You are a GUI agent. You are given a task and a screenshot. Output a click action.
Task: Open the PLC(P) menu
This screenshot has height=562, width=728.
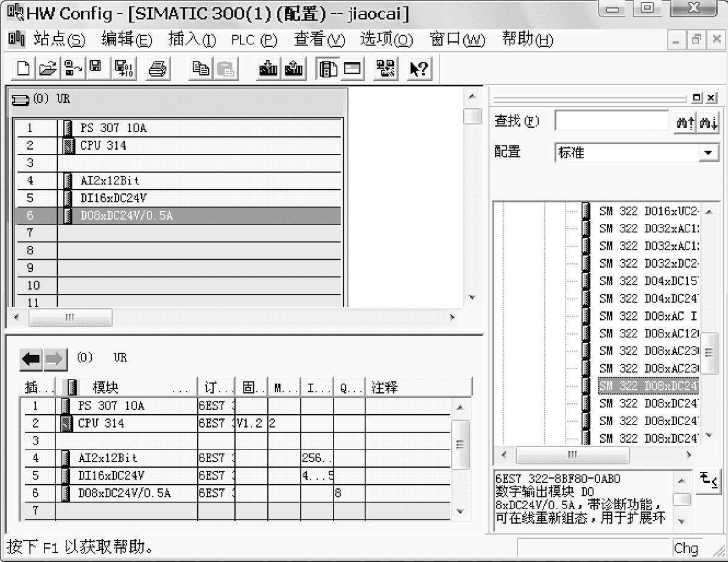click(x=254, y=40)
